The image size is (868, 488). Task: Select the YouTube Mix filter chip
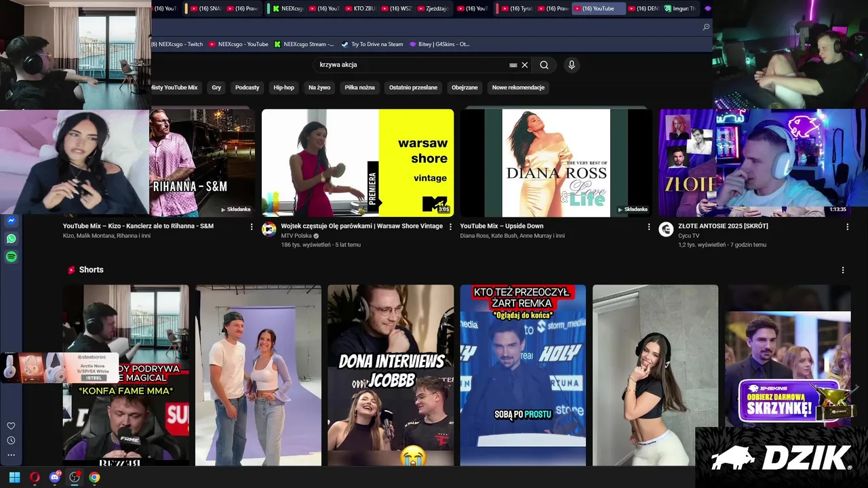point(175,87)
